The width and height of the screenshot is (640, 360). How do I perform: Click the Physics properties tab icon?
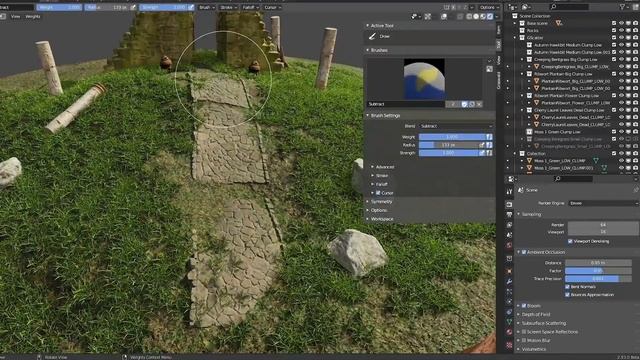pyautogui.click(x=509, y=302)
